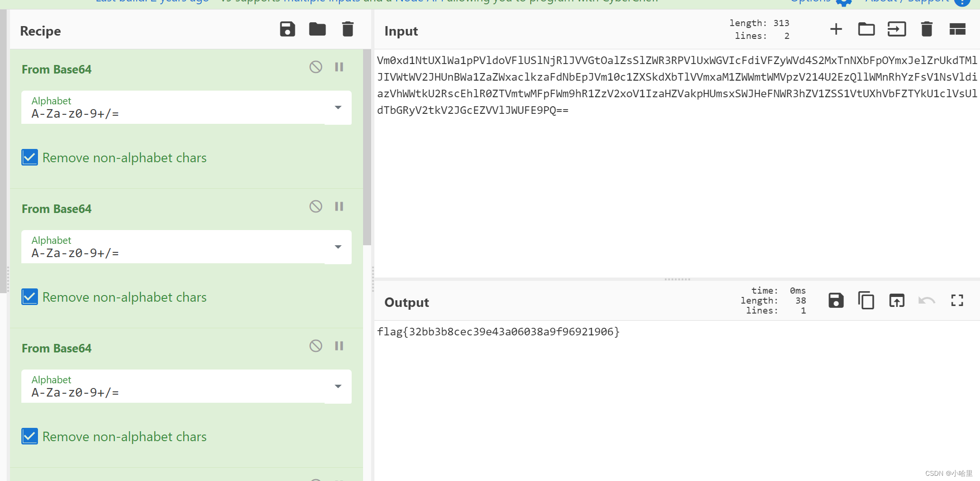Screen dimensions: 980x481
Task: Click the Input length 313 indicator
Action: click(x=759, y=23)
